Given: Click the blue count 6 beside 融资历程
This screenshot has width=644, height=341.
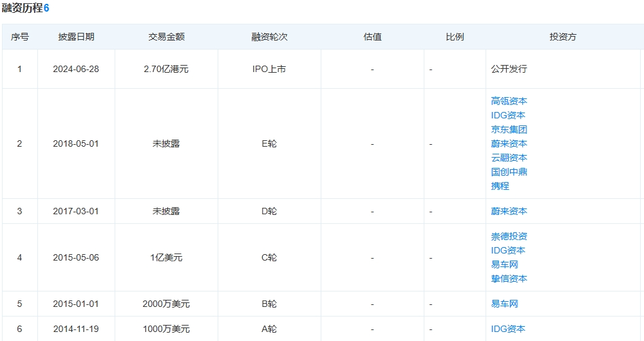Looking at the screenshot, I should coord(46,8).
